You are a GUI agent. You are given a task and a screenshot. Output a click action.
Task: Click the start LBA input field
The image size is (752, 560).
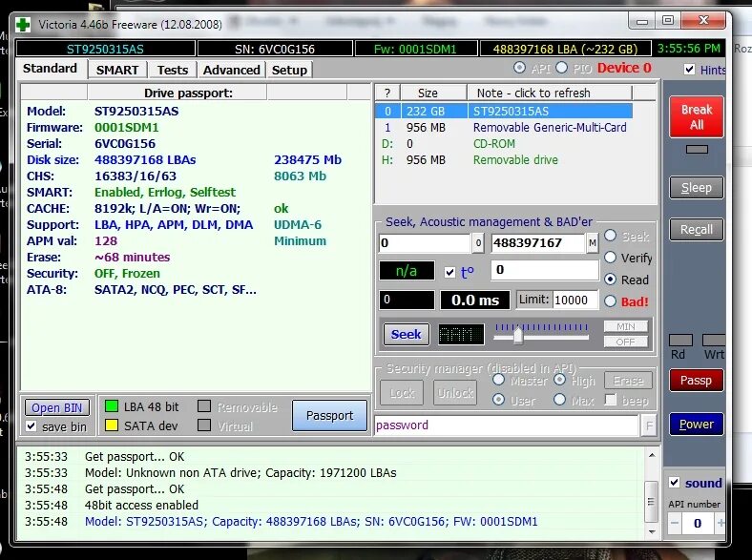point(425,243)
